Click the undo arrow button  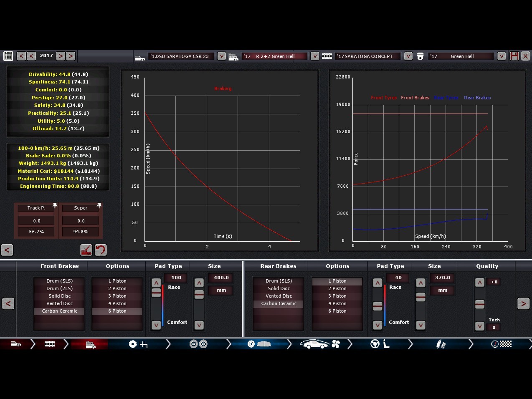pos(101,250)
